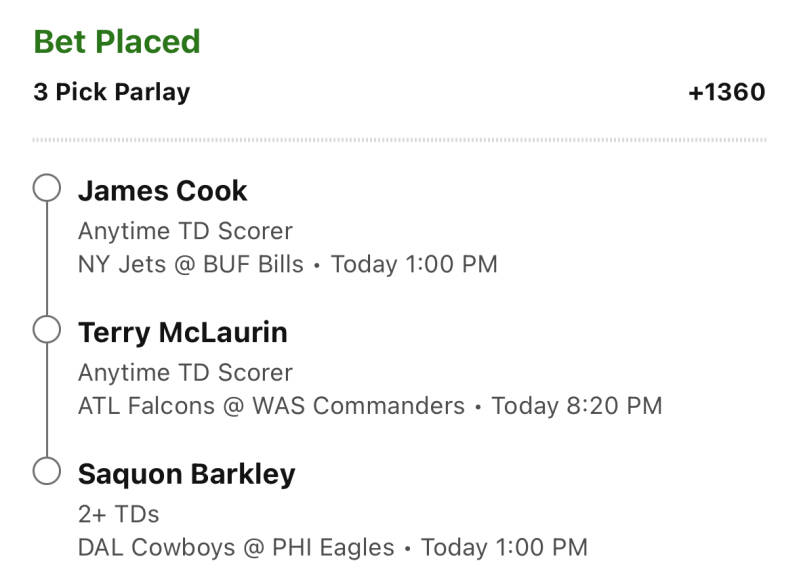Click Today 1:00 PM on the Cowboys-Eagles game

(x=504, y=548)
